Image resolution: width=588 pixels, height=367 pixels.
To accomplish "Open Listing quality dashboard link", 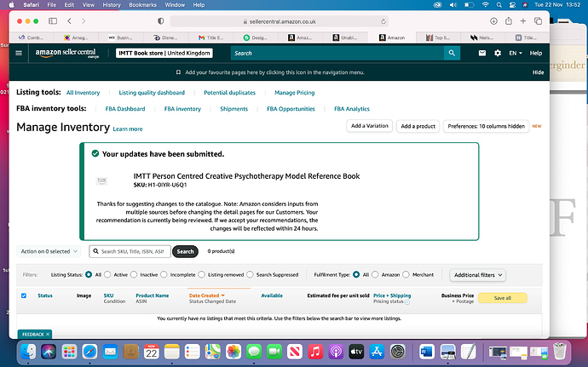I will (x=152, y=93).
